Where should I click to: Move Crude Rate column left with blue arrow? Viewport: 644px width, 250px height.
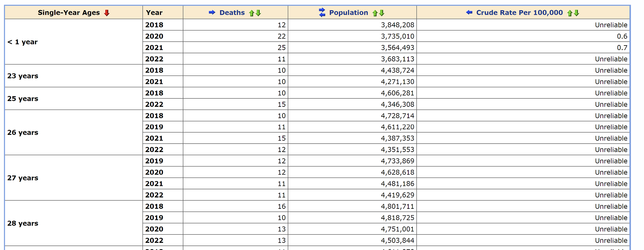point(469,12)
